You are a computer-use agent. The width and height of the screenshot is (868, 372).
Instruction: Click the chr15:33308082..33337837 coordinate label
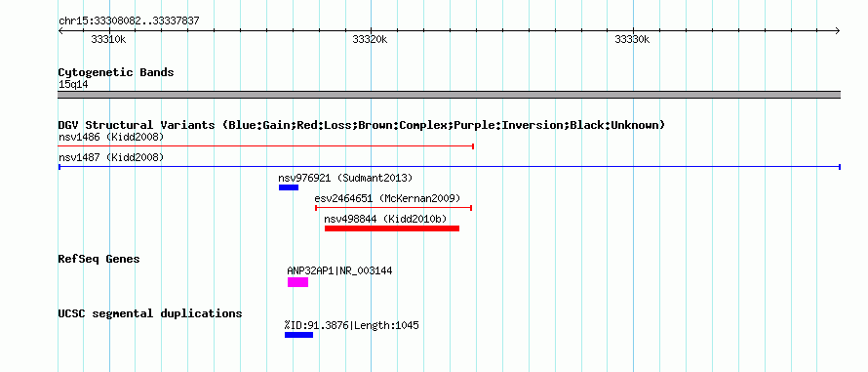coord(129,21)
